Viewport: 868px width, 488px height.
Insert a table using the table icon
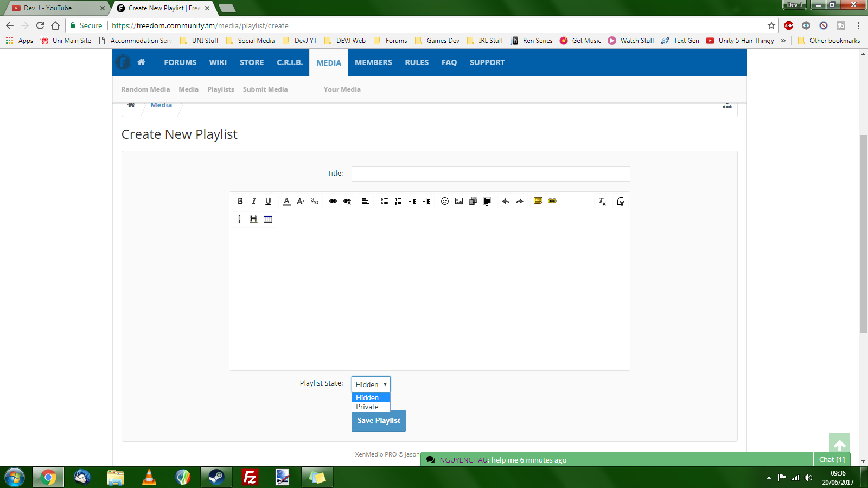[267, 219]
